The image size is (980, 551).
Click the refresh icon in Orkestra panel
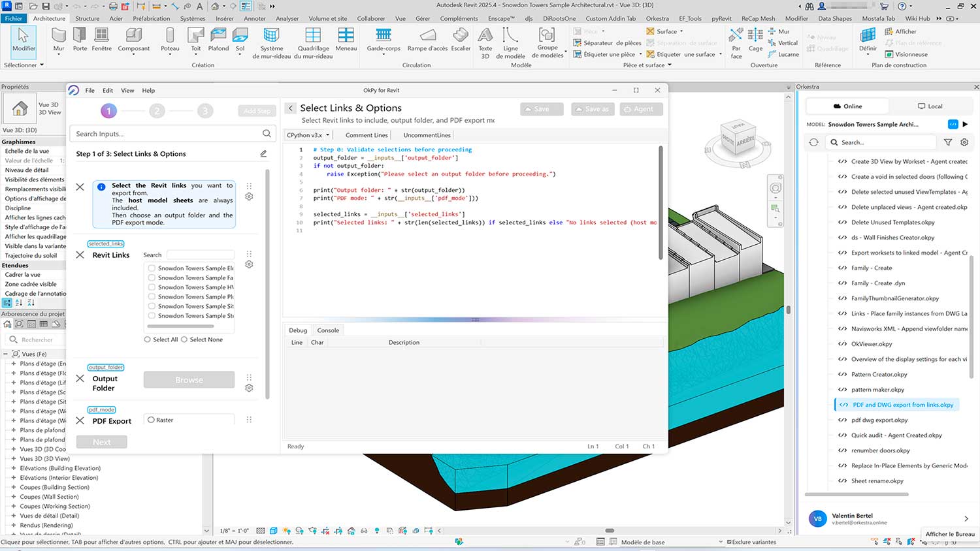coord(813,142)
